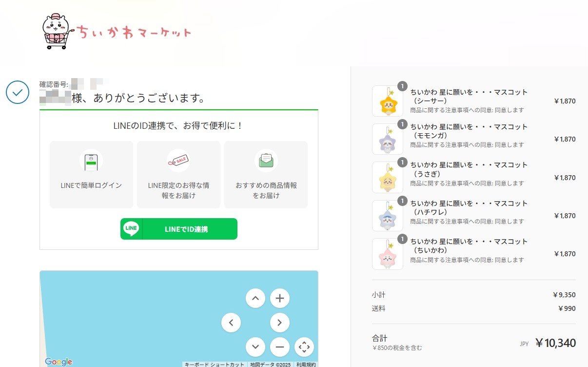The image size is (588, 367).
Task: Click the Chiikawa Market logo
Action: click(x=117, y=32)
